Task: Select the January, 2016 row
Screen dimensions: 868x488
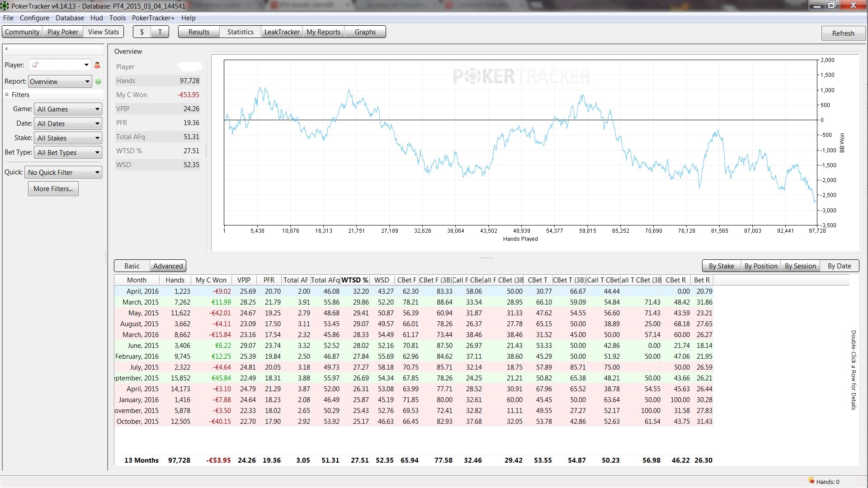Action: click(414, 400)
